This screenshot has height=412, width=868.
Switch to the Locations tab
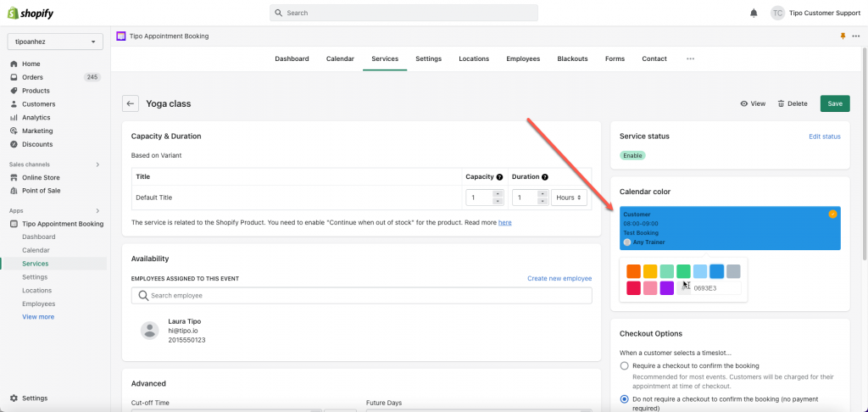[x=474, y=58]
